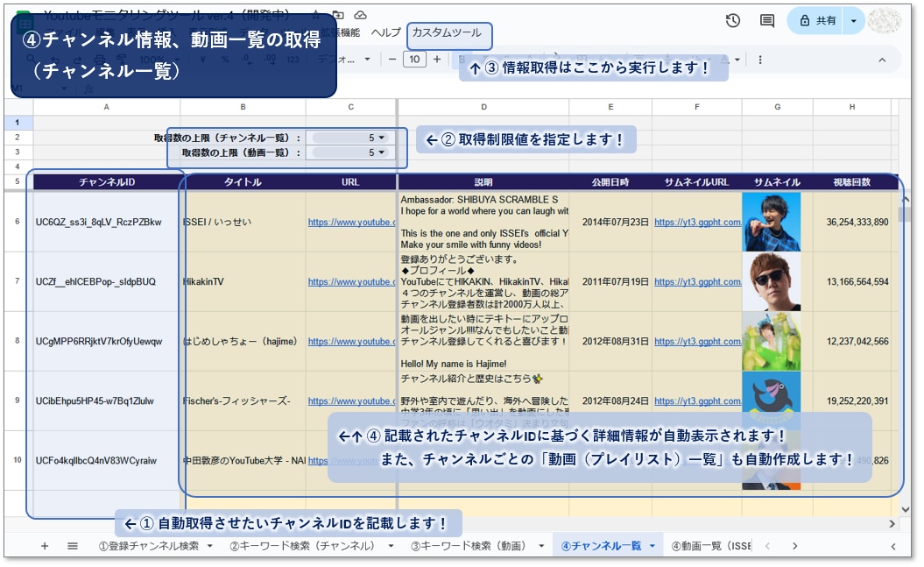The width and height of the screenshot is (924, 567).
Task: Increase font size with plus icon
Action: tap(437, 59)
